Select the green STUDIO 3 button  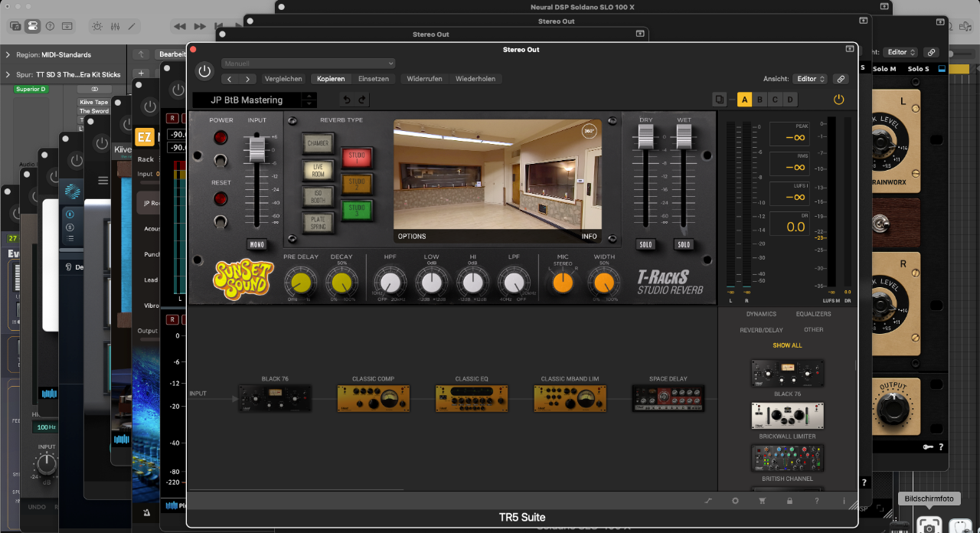click(356, 210)
